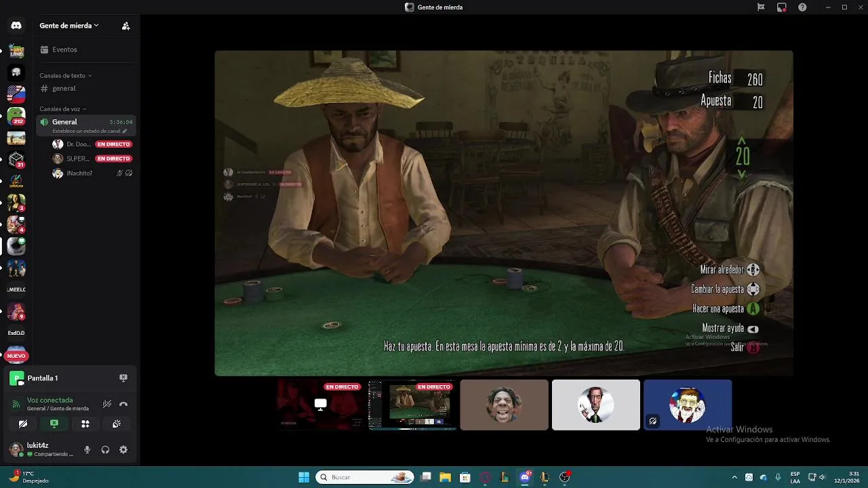The image size is (868, 488).
Task: Select the suited man avatar participant tile
Action: click(595, 405)
